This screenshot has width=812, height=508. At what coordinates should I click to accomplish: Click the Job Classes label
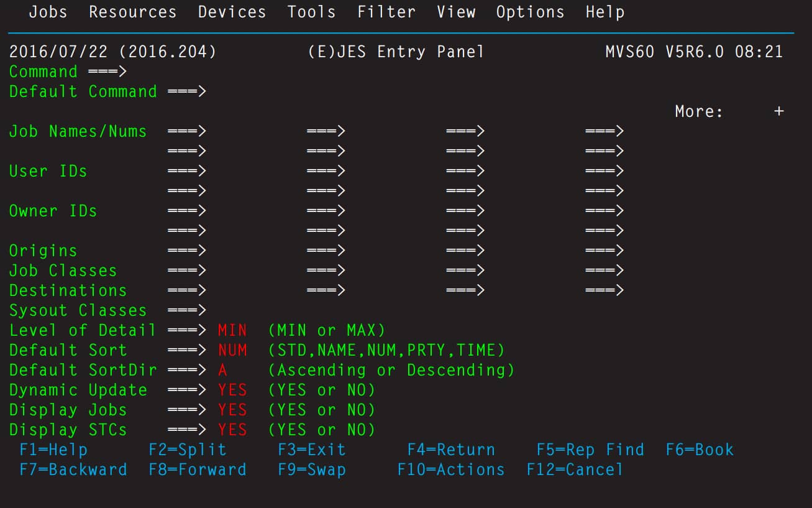(x=63, y=270)
